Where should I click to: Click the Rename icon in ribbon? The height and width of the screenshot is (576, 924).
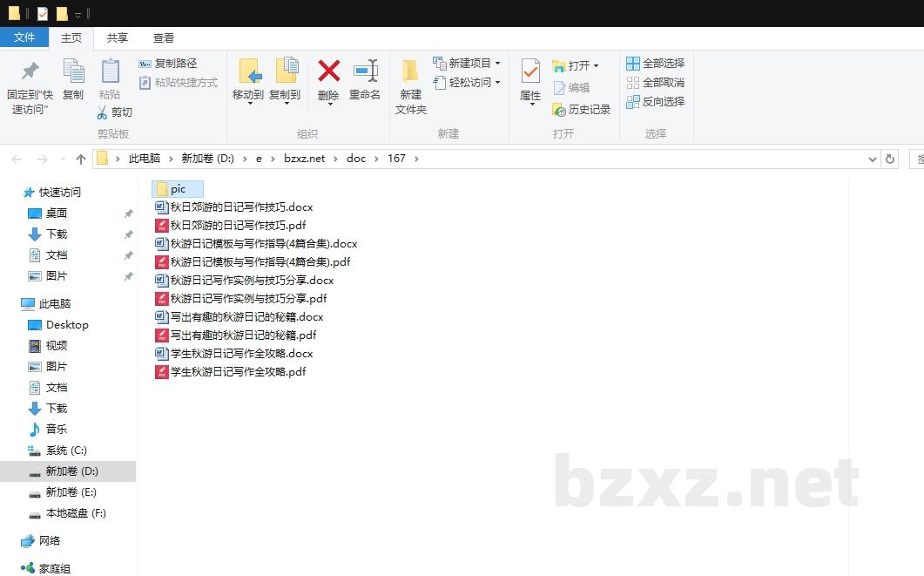pos(365,71)
